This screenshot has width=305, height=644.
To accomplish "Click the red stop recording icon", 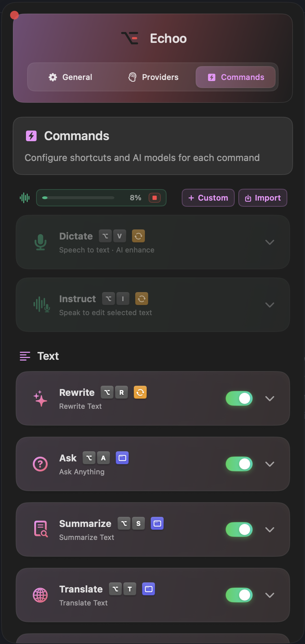I will (x=155, y=198).
